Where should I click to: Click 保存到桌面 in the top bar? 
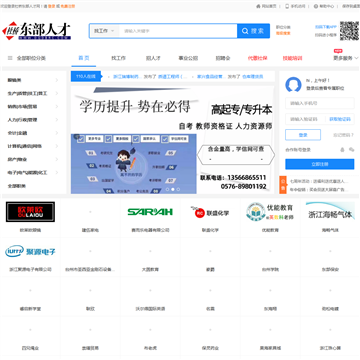(x=350, y=6)
